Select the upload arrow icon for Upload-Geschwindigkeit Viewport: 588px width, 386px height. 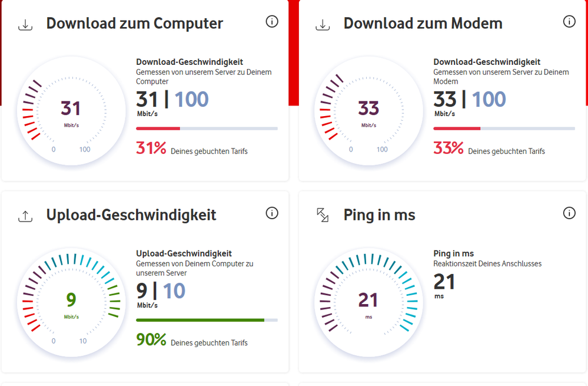pyautogui.click(x=25, y=215)
